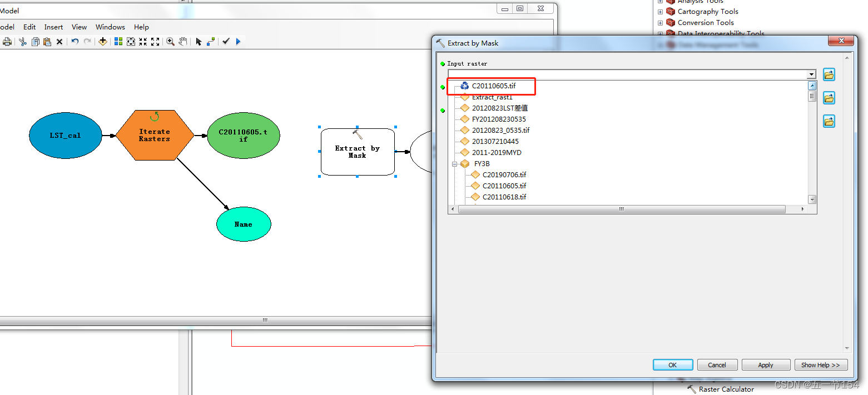Activate the Pan hand tool
Image resolution: width=868 pixels, height=395 pixels.
(183, 42)
